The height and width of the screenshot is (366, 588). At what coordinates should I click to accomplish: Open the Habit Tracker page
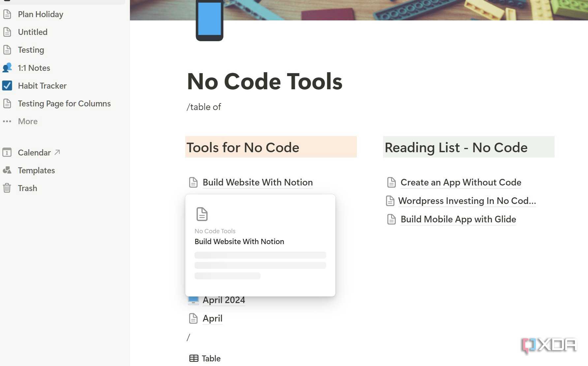coord(42,86)
